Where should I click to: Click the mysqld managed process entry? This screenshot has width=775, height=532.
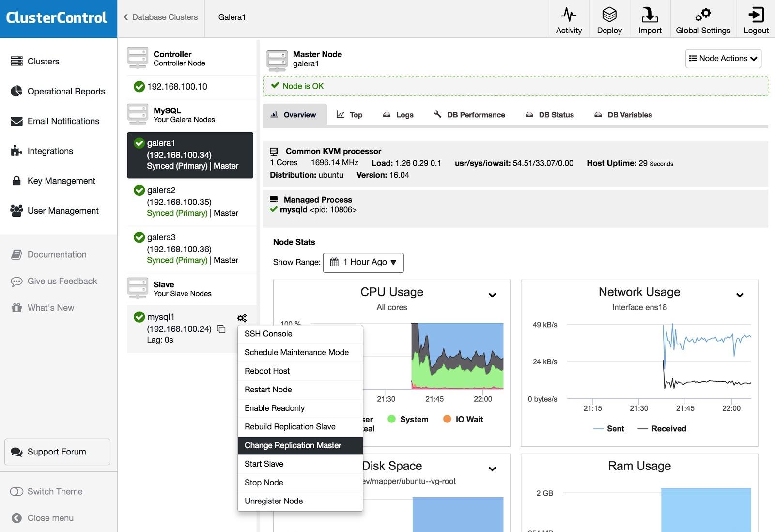pos(313,210)
